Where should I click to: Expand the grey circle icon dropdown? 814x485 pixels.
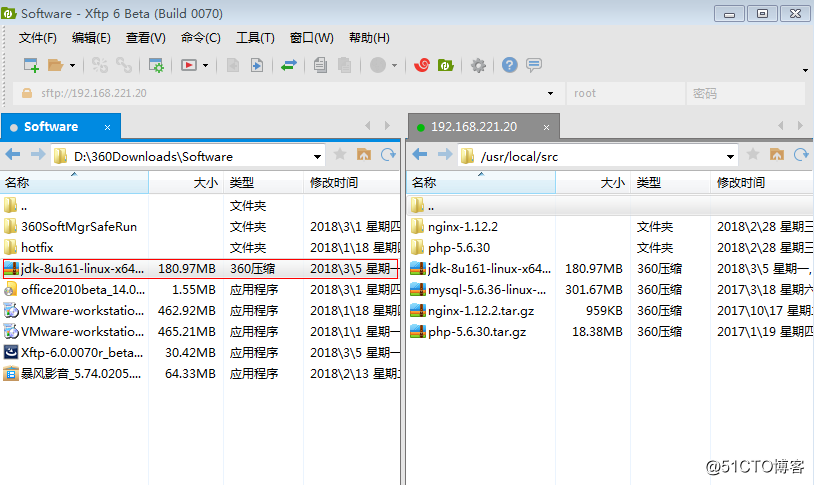(395, 65)
